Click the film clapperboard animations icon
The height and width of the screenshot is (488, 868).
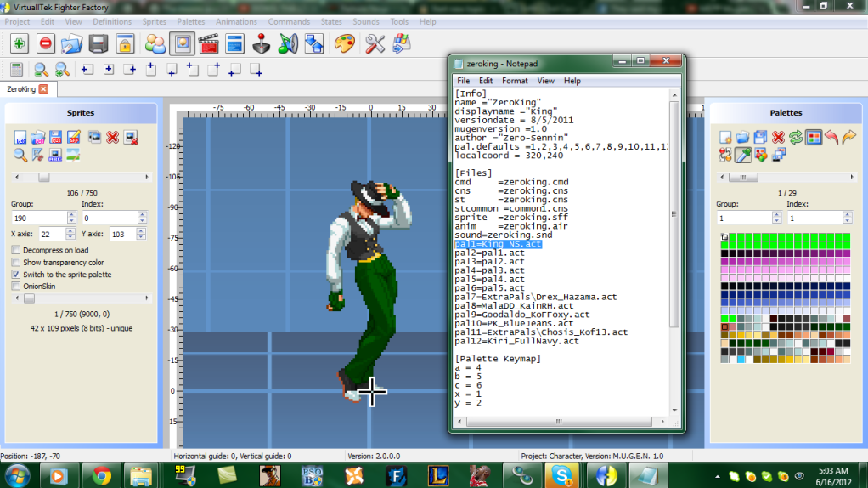208,43
